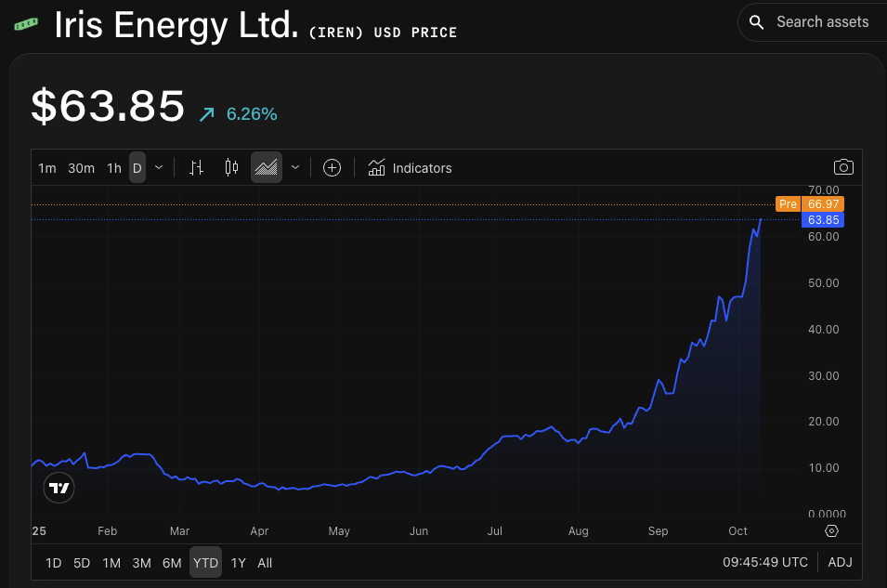Click the search magnifier icon

[756, 22]
